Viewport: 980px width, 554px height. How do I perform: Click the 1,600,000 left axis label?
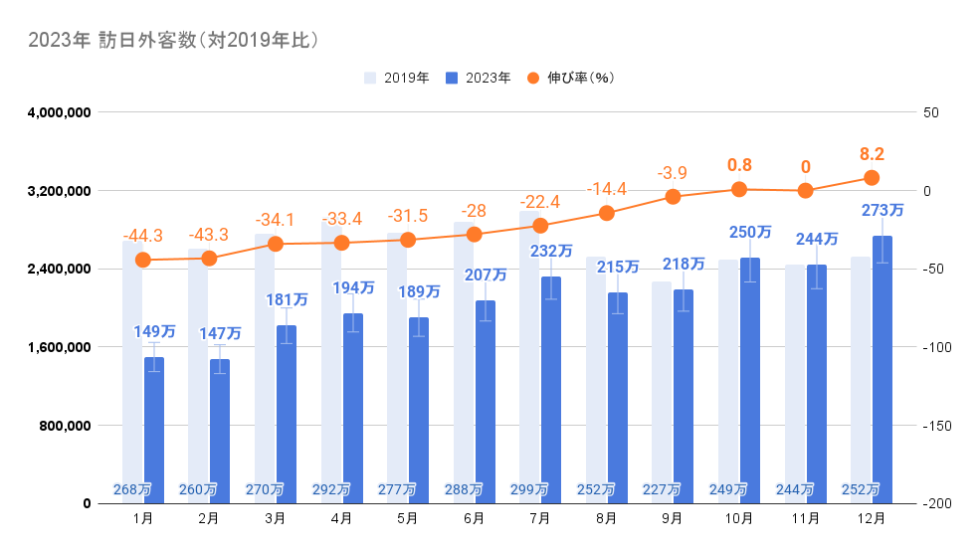(60, 347)
